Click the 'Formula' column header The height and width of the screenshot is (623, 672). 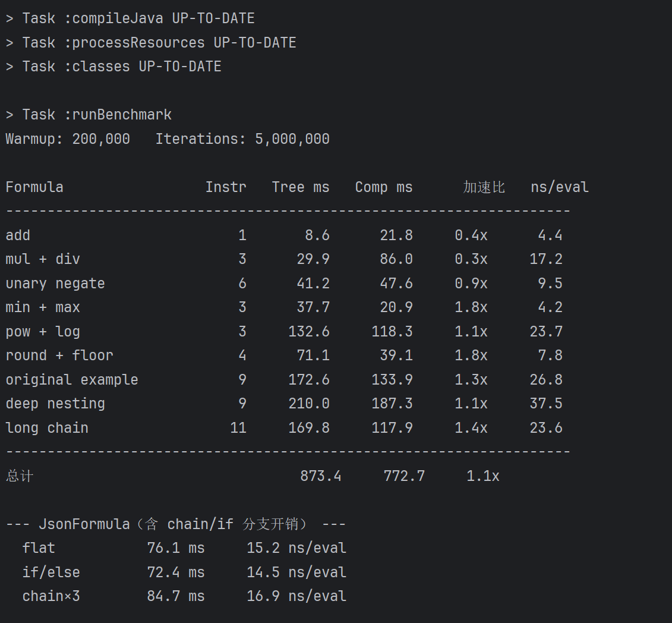pos(34,187)
